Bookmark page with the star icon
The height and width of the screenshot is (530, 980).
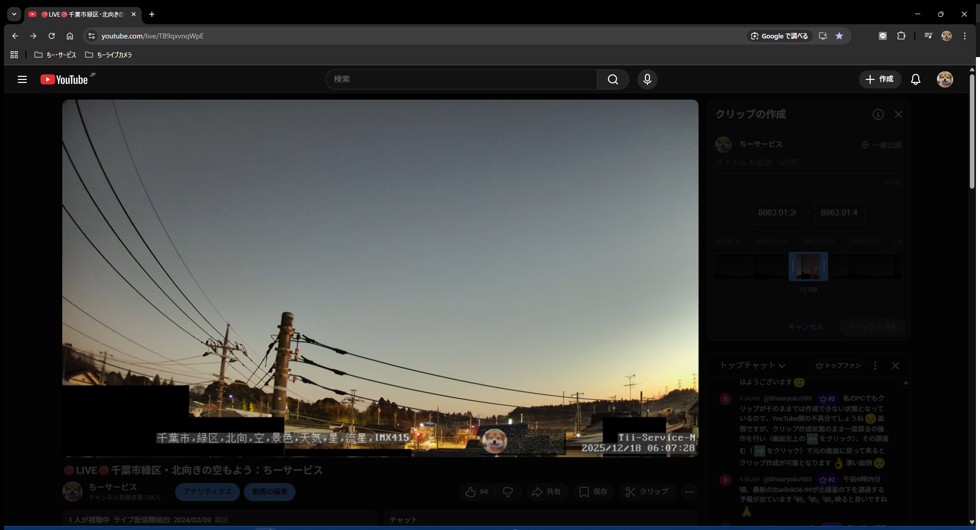tap(839, 36)
